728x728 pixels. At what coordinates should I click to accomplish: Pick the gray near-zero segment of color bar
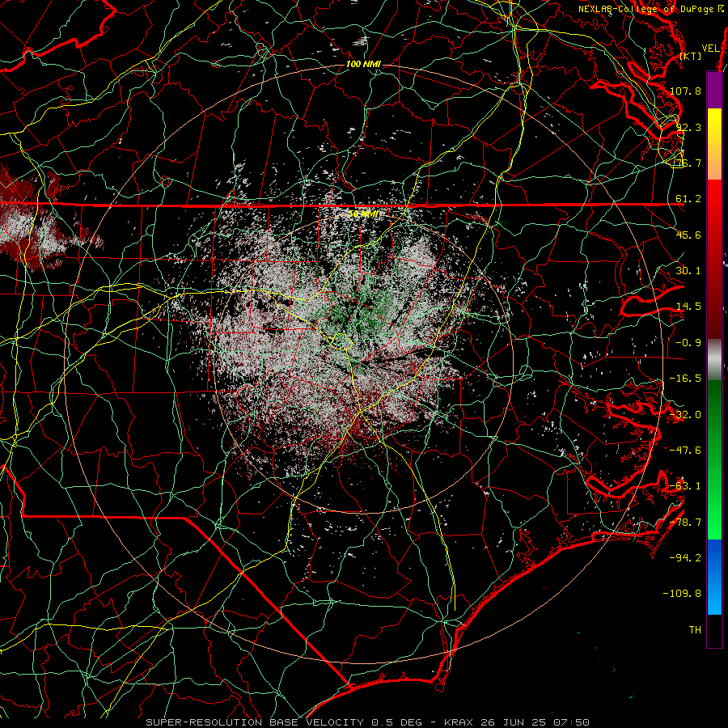pos(714,360)
